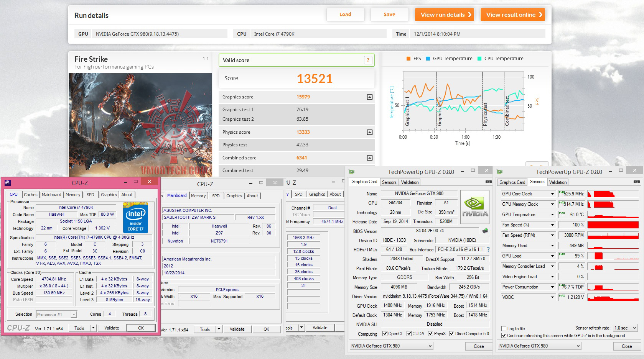Open the Fan Speed (%) sensor dropdown
Viewport: 644px width, 359px height.
coord(553,225)
